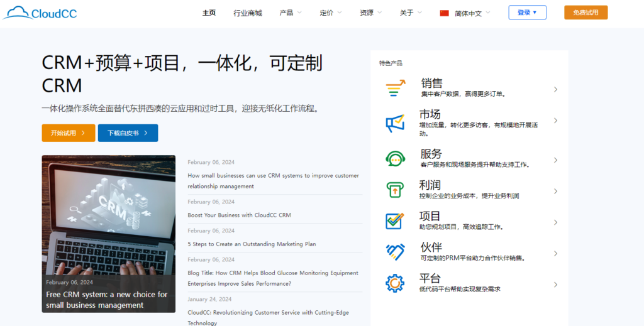Screen dimensions: 644x326
Task: Expand the 利润 row chevron
Action: [555, 191]
